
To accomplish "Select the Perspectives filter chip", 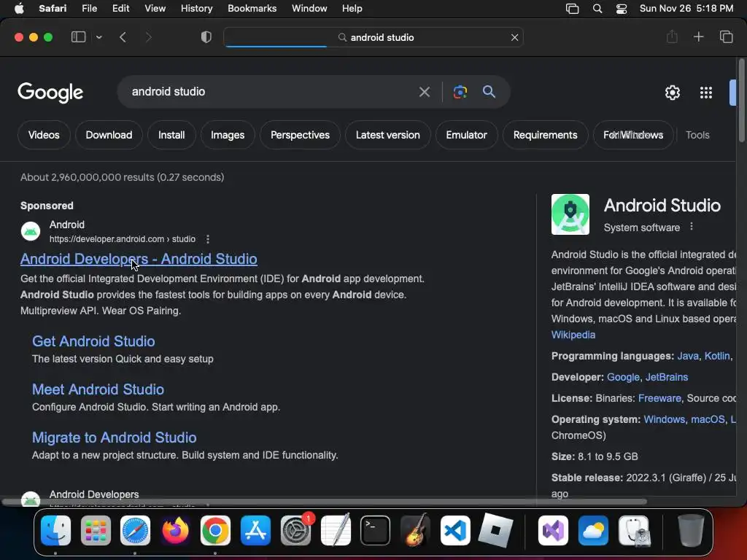I will coord(300,135).
